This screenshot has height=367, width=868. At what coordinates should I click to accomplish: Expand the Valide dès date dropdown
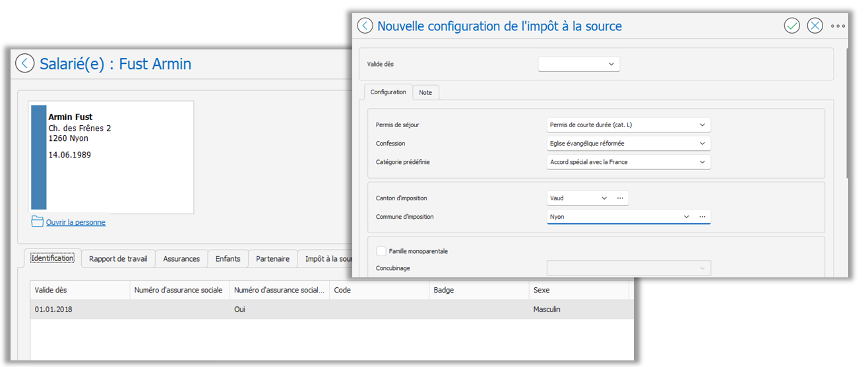point(611,64)
